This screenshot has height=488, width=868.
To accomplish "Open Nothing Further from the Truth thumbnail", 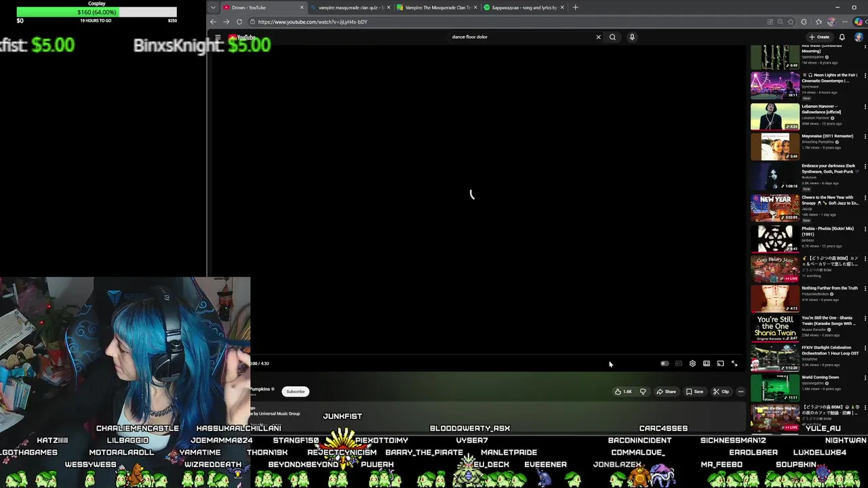I will 774,298.
